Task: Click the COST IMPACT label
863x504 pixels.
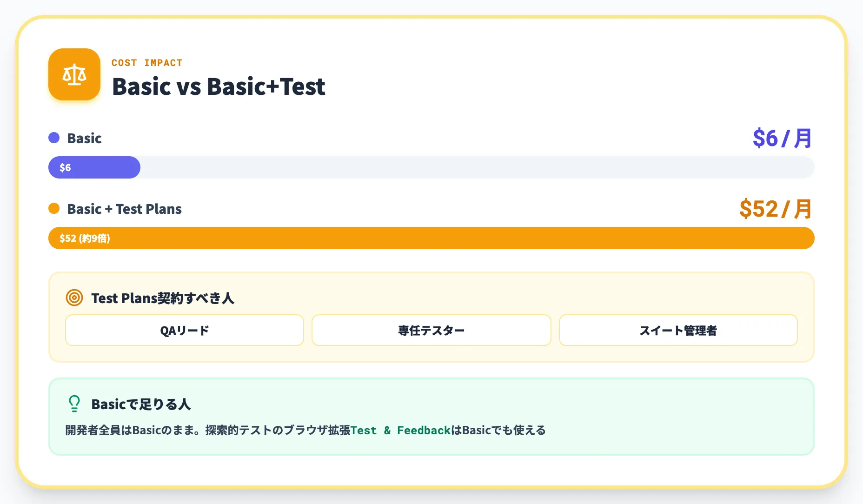Action: click(x=147, y=63)
